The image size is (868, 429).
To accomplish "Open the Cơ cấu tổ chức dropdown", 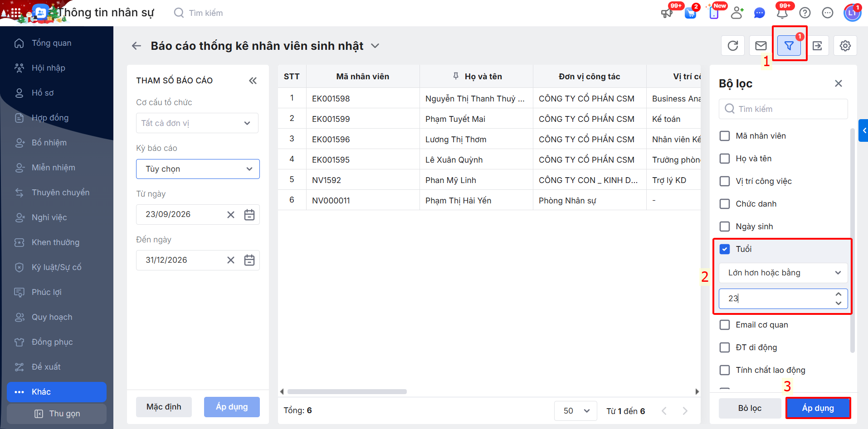I will (x=197, y=123).
